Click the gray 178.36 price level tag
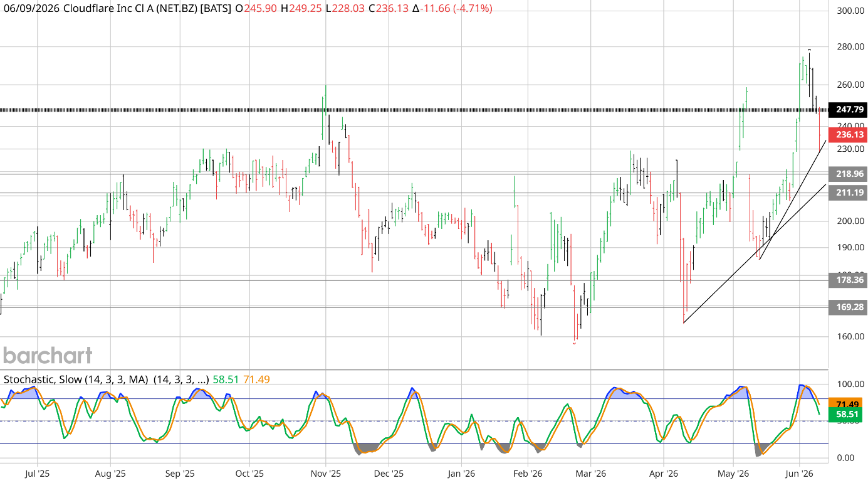Image resolution: width=868 pixels, height=483 pixels. click(848, 280)
